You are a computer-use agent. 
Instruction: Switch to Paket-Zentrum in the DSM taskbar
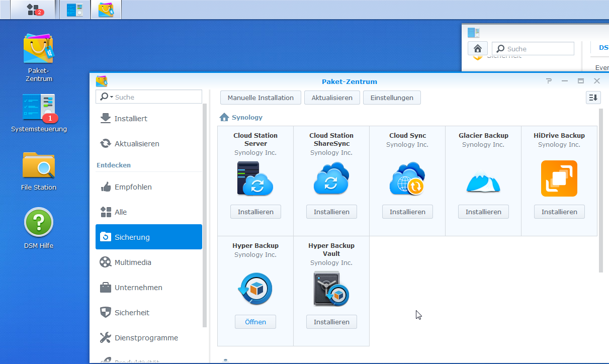106,10
